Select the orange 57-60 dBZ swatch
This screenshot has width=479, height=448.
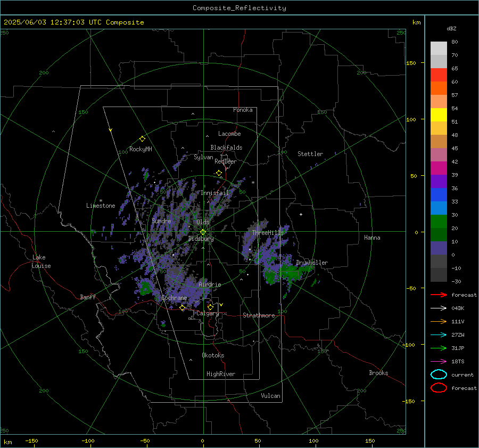tap(439, 88)
